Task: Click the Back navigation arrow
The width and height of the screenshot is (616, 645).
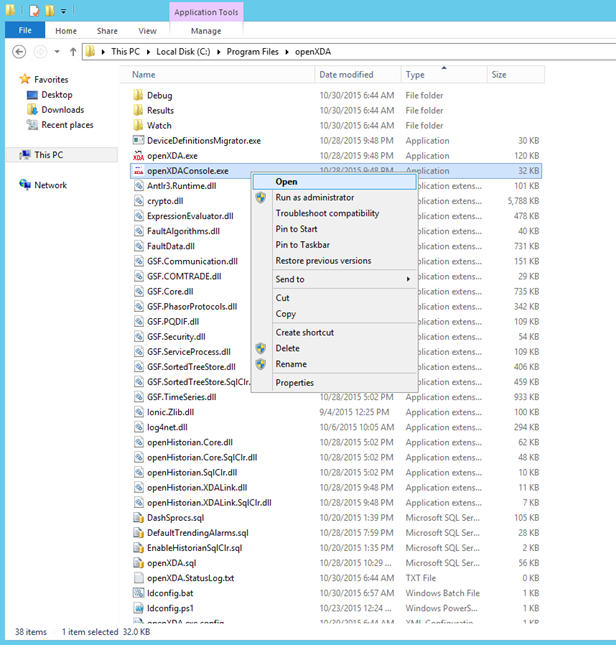Action: tap(18, 51)
